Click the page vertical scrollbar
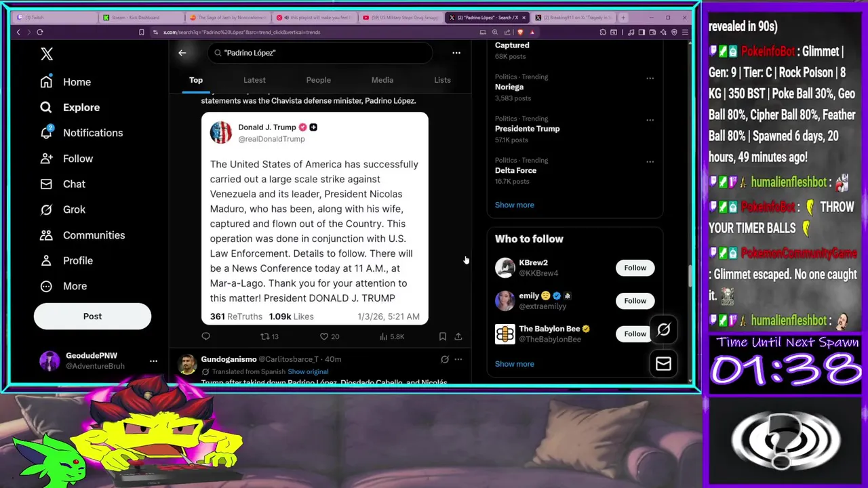Screen dimensions: 868x488 point(690,274)
